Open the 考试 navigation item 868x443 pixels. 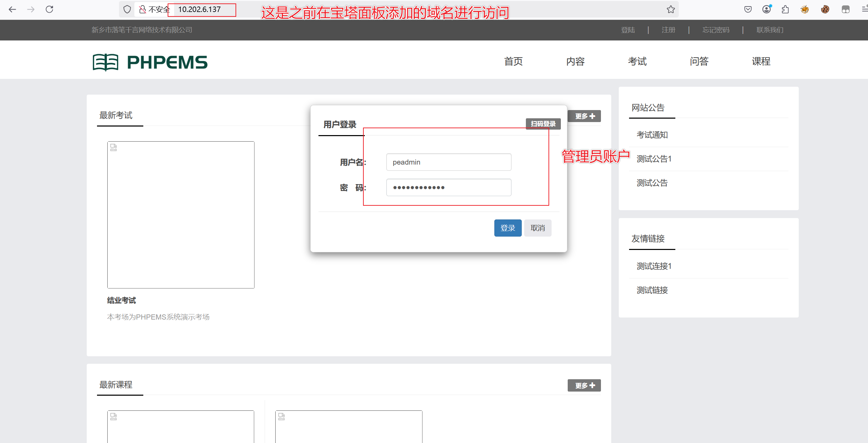tap(637, 61)
